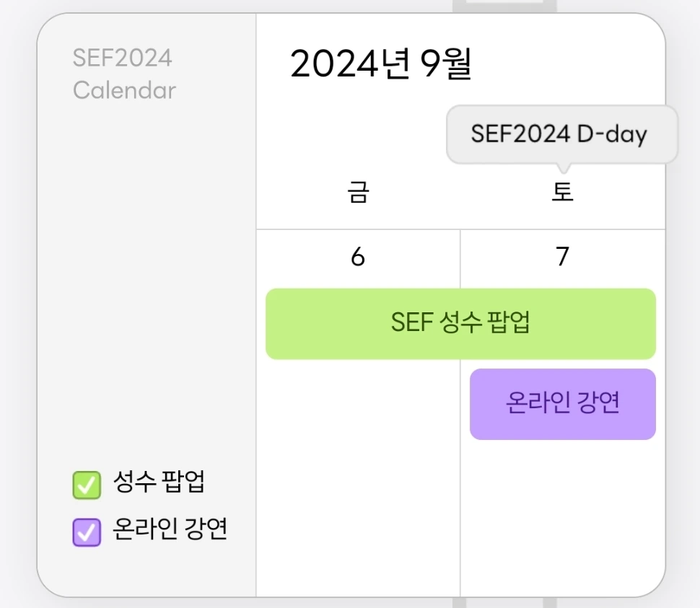Click the divider between Friday and Saturday columns
Viewport: 700px width, 608px height.
point(460,505)
